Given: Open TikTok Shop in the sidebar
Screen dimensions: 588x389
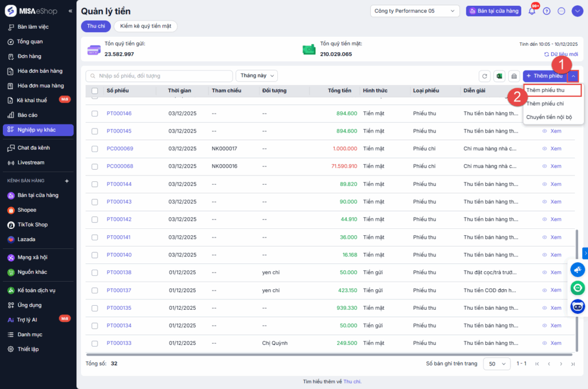Looking at the screenshot, I should click(32, 225).
